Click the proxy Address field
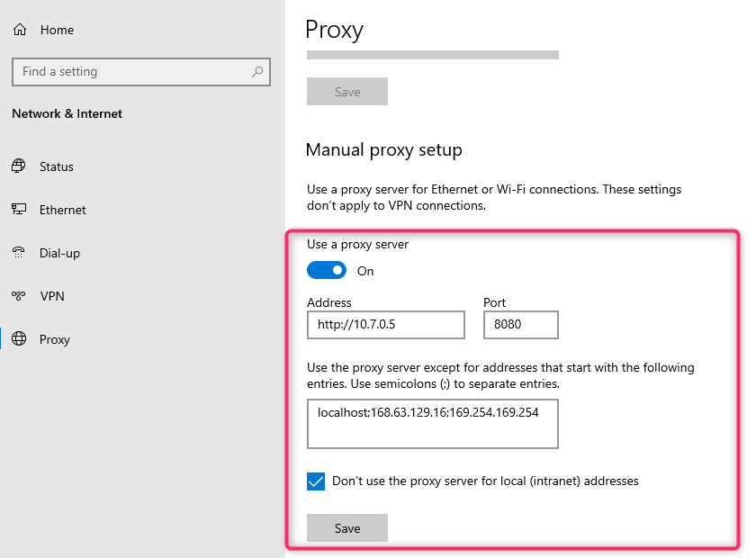The width and height of the screenshot is (756, 558). point(386,325)
